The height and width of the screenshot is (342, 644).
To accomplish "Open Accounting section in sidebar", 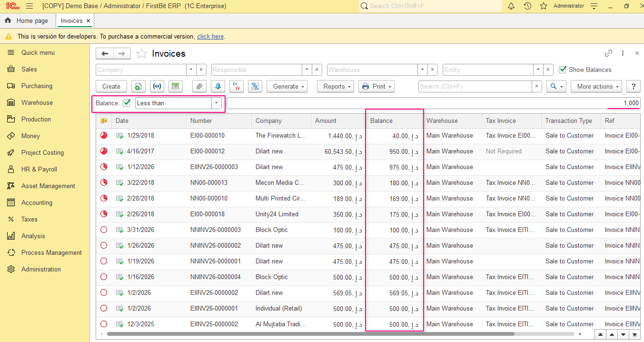I will coord(37,202).
